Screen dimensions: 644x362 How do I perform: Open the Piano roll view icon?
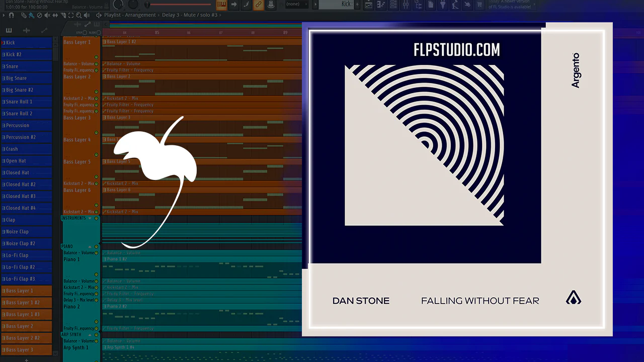coord(381,5)
